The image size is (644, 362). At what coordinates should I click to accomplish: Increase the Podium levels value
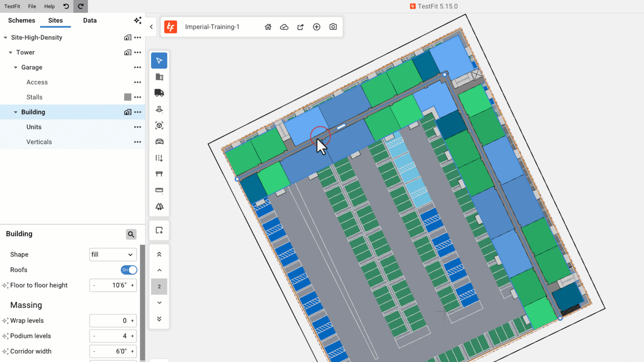point(132,336)
